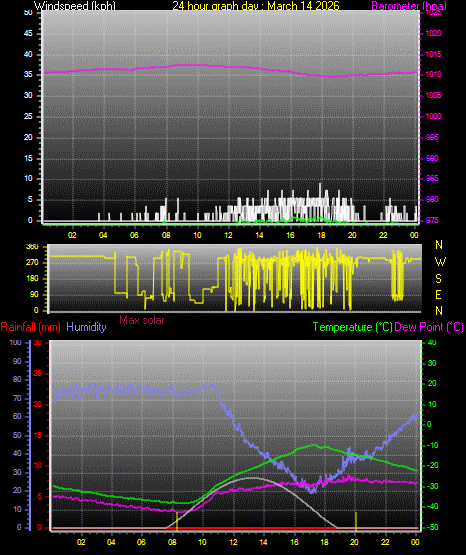This screenshot has height=555, width=466.
Task: Click the yellow sunrise marker near 08
Action: pos(177,521)
